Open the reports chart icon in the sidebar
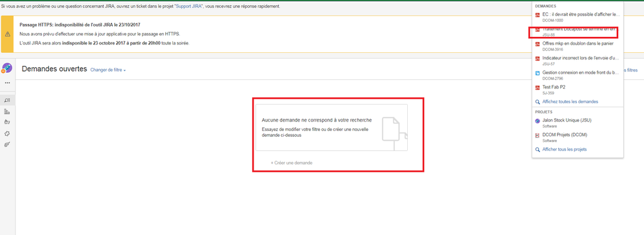 [x=7, y=111]
